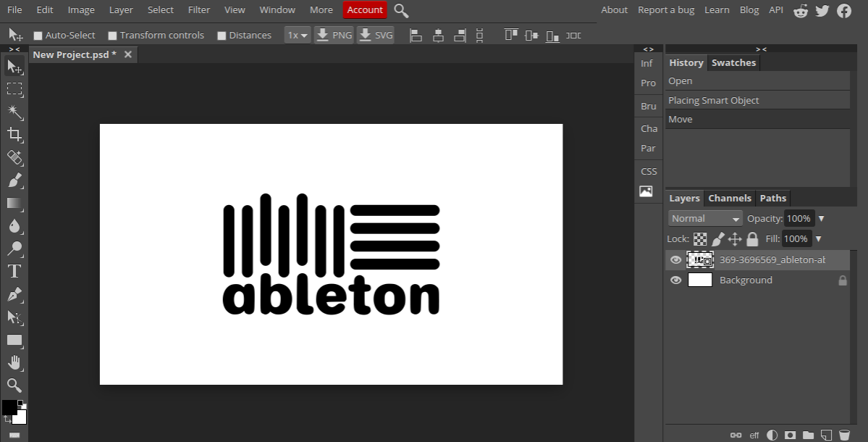Align left edges of layers
Screen dimensions: 868x442
click(416, 36)
